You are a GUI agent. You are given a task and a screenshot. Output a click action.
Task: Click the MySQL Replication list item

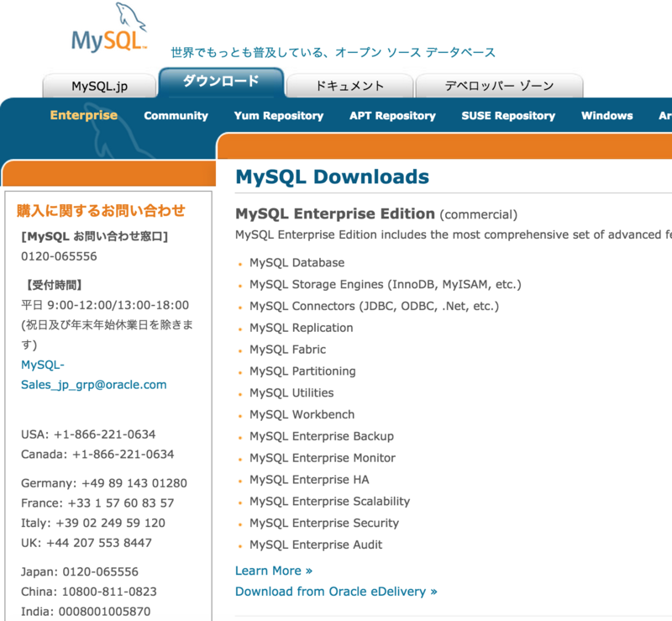point(302,328)
